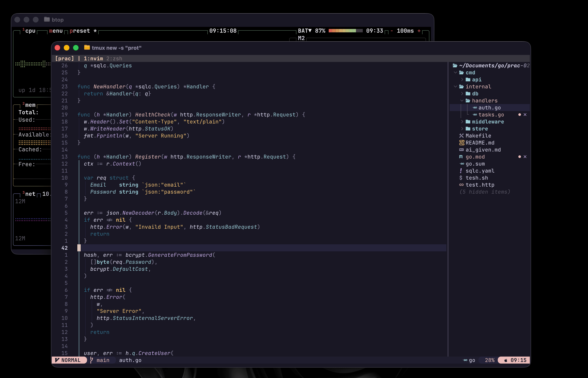Click the clock segment showing 09:15
Image resolution: width=588 pixels, height=378 pixels.
click(515, 360)
